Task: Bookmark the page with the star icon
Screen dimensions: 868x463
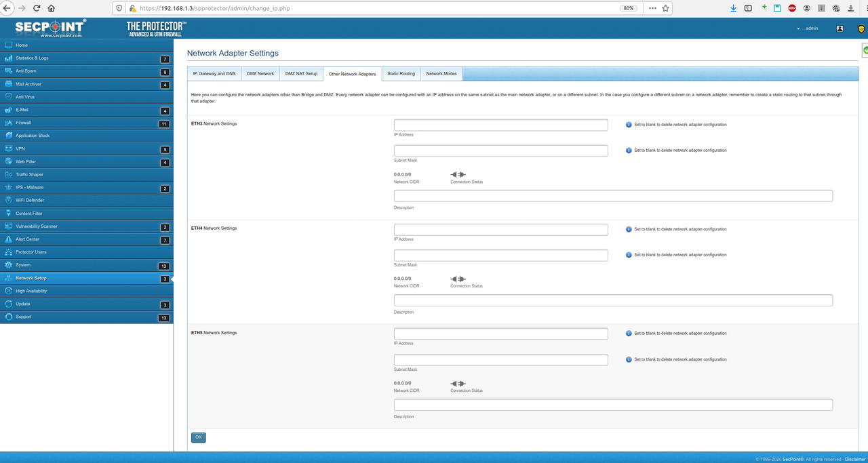Action: pyautogui.click(x=666, y=8)
